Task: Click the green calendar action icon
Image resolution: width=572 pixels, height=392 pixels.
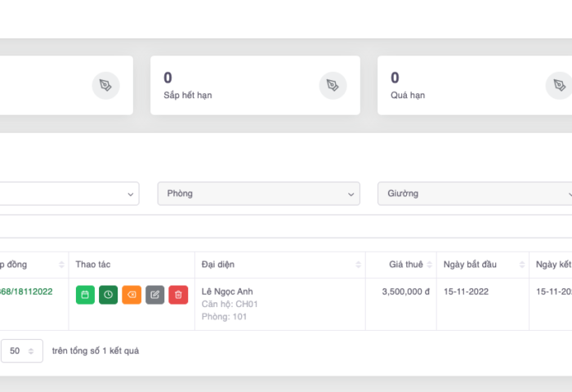Action: pyautogui.click(x=85, y=295)
